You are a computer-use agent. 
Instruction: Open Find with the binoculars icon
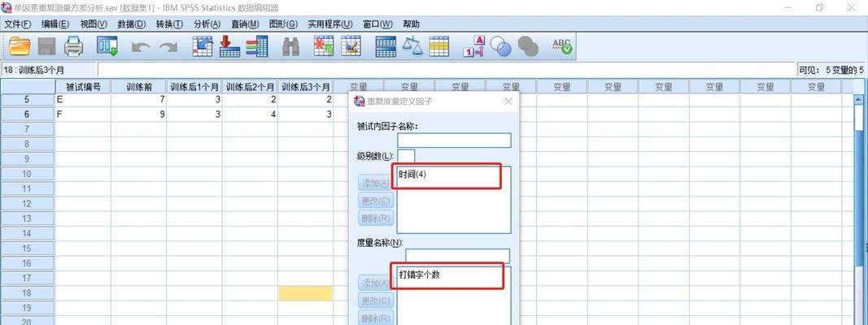pyautogui.click(x=290, y=47)
